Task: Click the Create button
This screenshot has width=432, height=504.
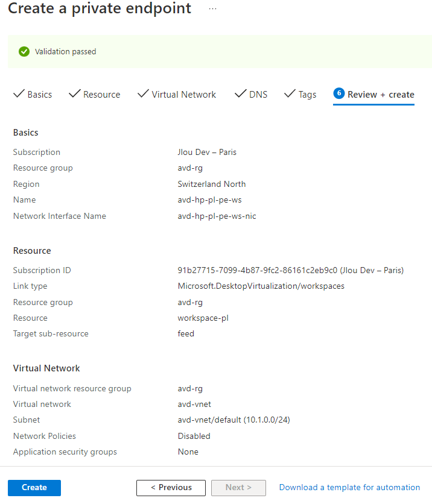Action: coord(34,488)
